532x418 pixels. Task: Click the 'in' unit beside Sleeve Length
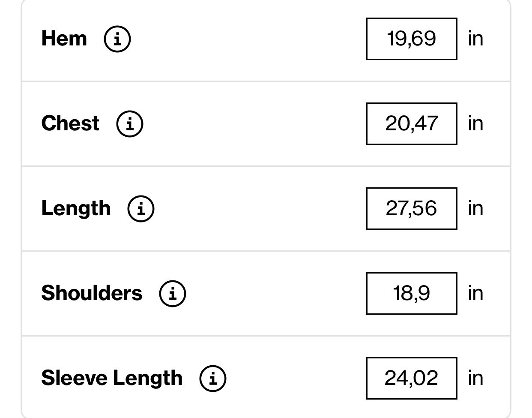pos(475,378)
